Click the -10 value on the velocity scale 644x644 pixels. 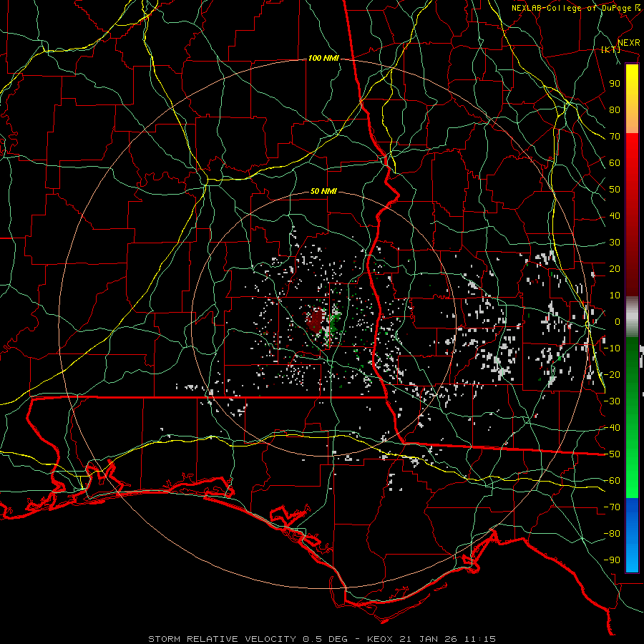pos(612,348)
